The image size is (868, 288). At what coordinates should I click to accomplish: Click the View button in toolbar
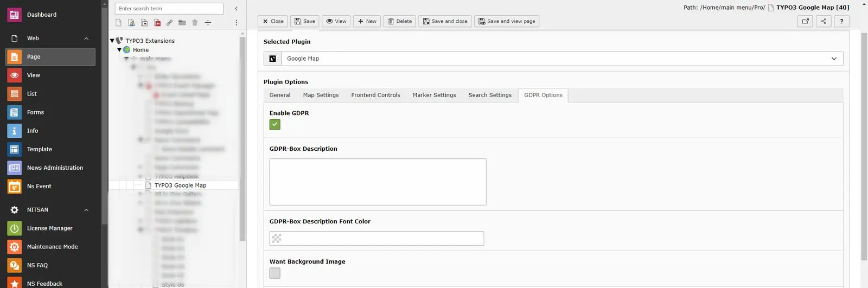[x=336, y=21]
